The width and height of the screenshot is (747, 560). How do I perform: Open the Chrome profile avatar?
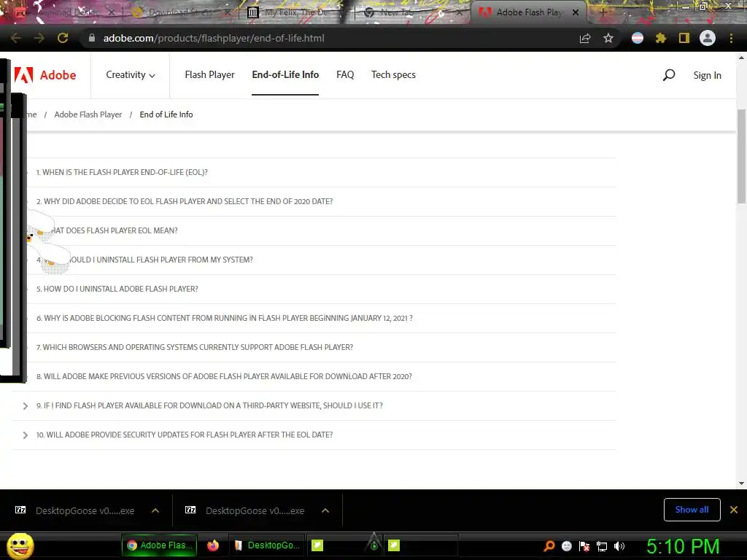point(708,38)
